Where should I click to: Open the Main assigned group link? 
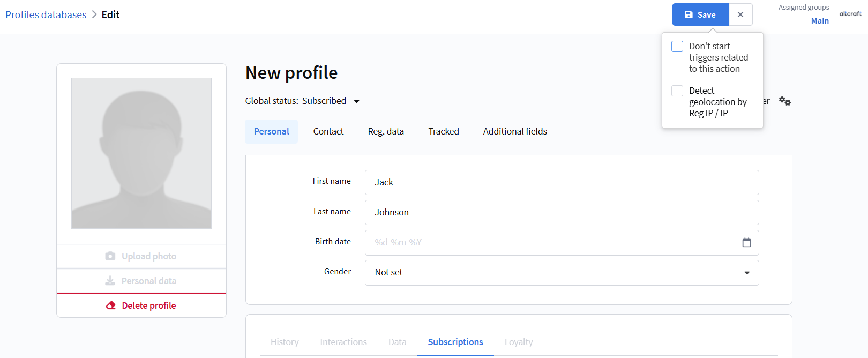tap(820, 21)
